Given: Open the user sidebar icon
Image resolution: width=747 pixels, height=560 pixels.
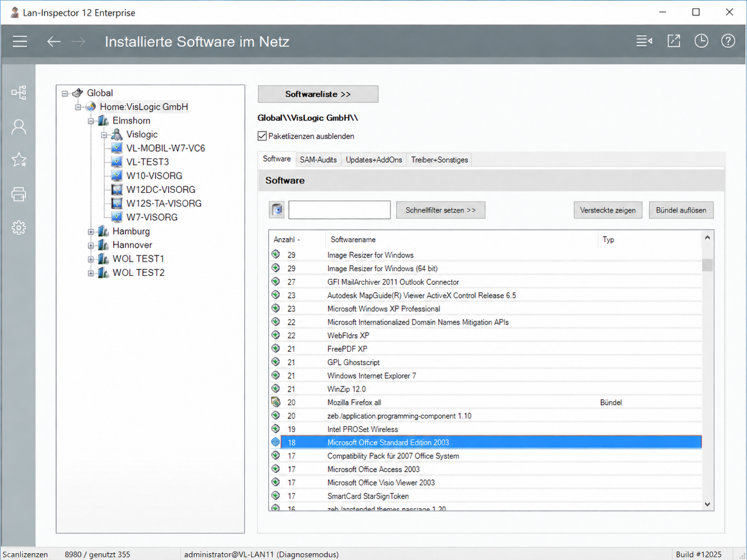Looking at the screenshot, I should [x=19, y=127].
